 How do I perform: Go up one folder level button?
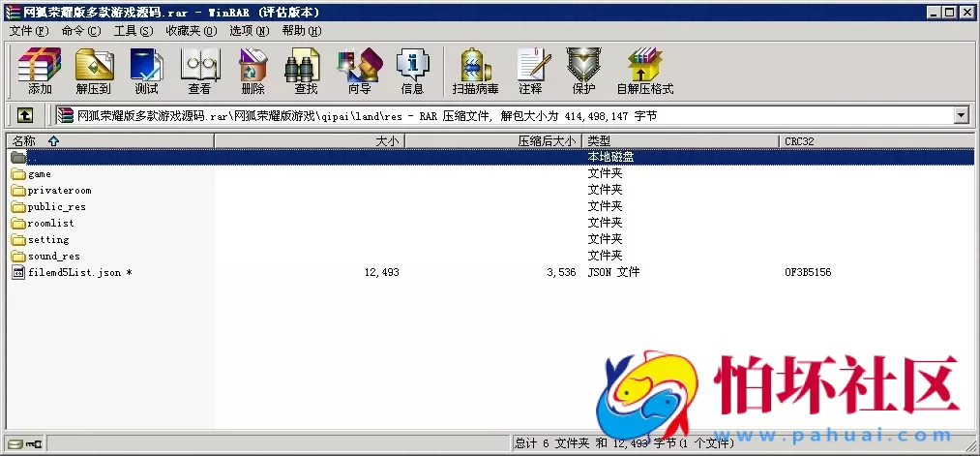25,115
